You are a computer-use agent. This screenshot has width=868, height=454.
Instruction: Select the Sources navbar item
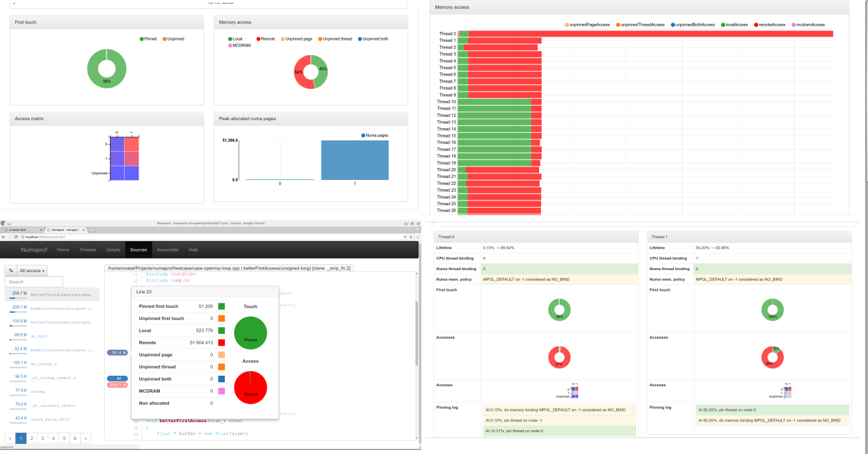click(139, 250)
